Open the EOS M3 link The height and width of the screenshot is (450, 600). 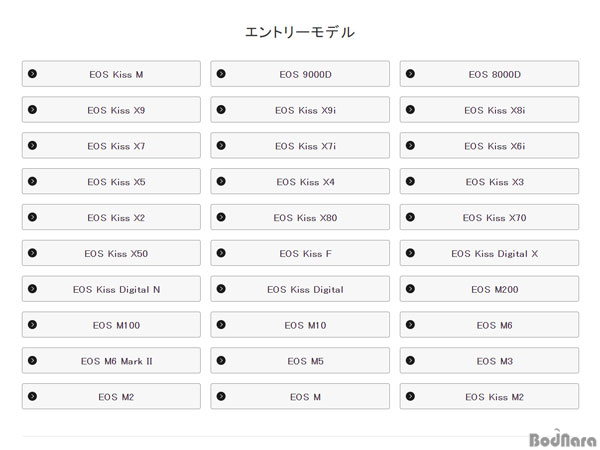(x=489, y=360)
